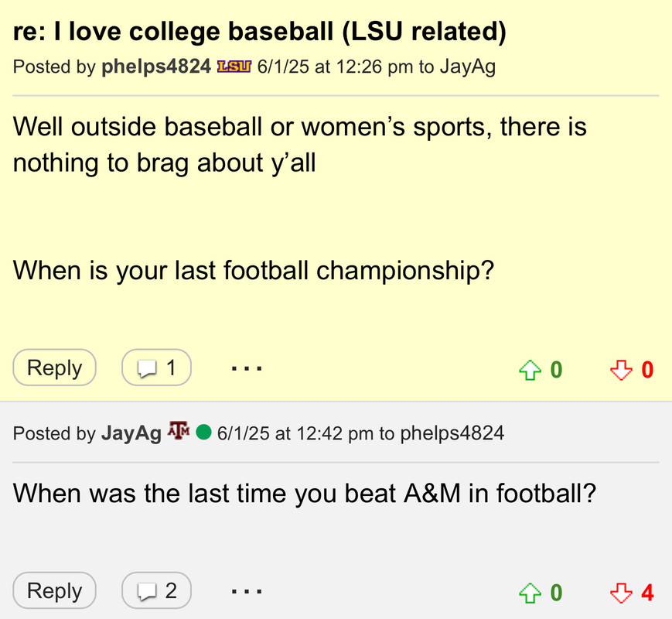
Task: Click JayAg's green online status dot
Action: [x=203, y=432]
